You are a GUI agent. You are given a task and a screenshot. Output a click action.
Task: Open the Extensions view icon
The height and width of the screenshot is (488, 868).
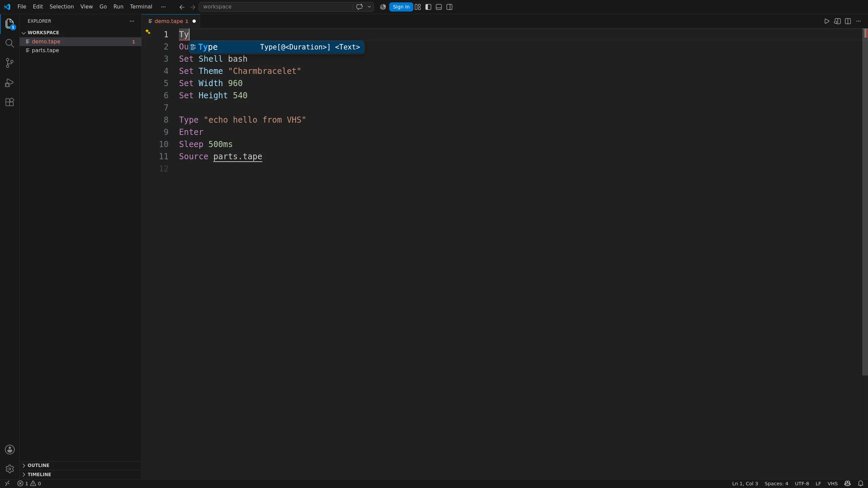(9, 102)
